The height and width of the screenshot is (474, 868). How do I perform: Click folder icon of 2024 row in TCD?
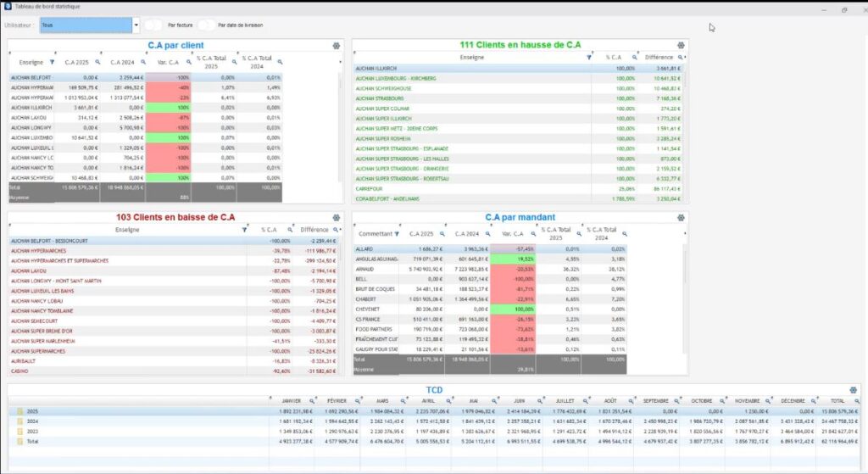tap(20, 421)
